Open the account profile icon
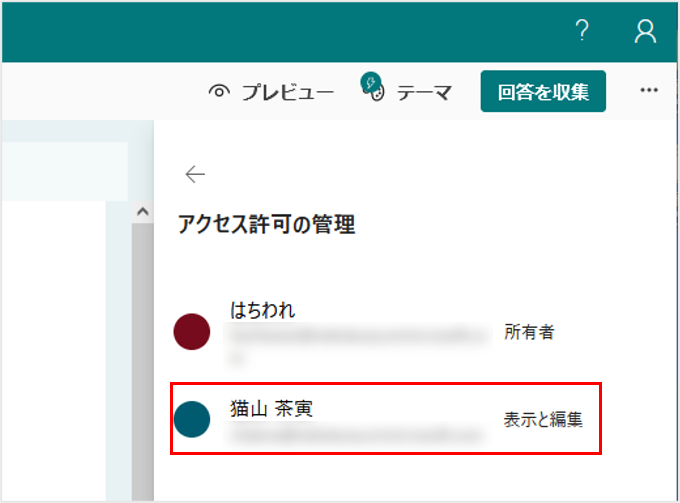The image size is (680, 503). [645, 32]
